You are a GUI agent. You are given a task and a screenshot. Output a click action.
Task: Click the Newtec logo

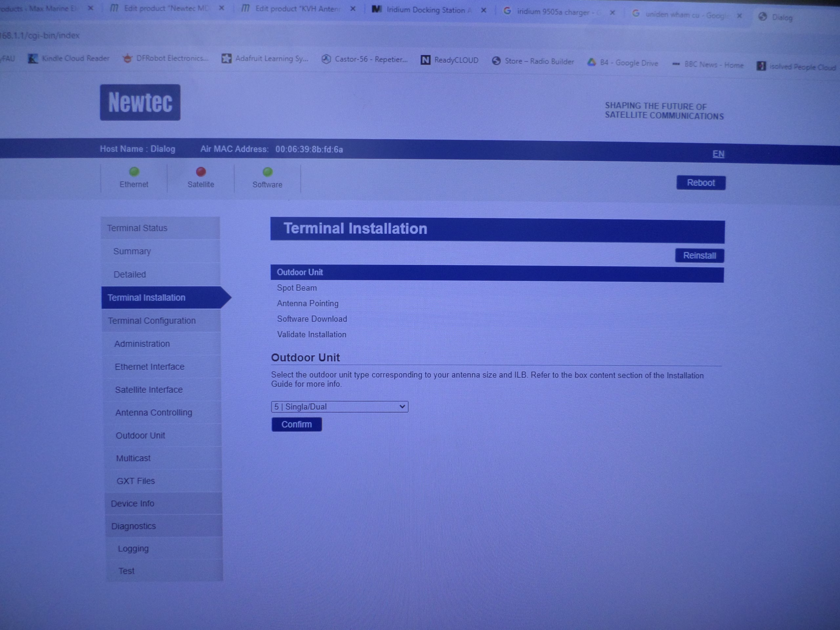(x=140, y=102)
